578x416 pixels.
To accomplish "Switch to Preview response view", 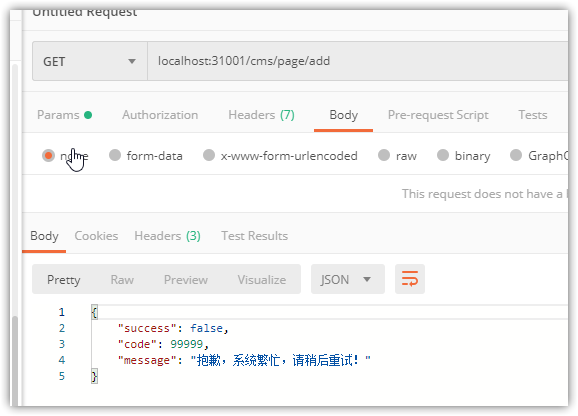I will click(186, 280).
